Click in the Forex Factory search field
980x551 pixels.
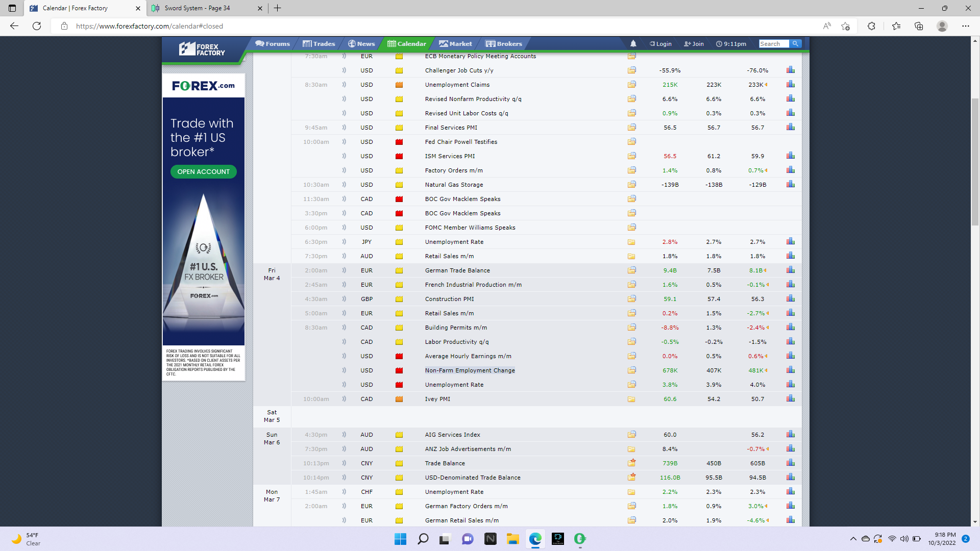click(x=773, y=44)
